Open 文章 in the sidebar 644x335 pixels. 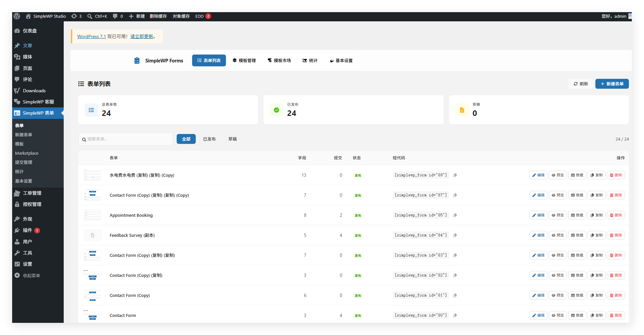[x=38, y=46]
